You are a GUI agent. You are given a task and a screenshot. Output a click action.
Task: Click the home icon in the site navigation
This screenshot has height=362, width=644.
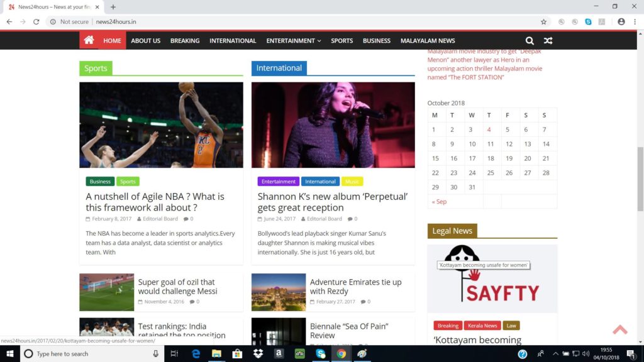pos(89,40)
